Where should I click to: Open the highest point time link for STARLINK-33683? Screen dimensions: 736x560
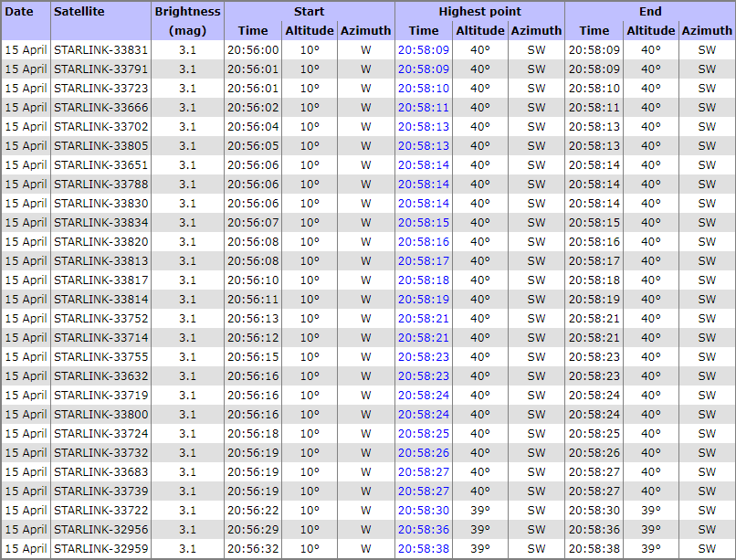click(424, 471)
